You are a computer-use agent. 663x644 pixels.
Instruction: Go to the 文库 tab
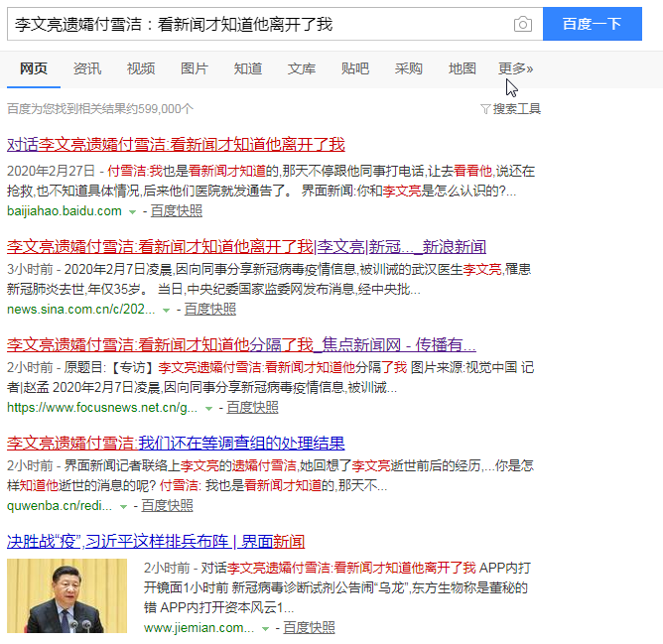[x=302, y=68]
